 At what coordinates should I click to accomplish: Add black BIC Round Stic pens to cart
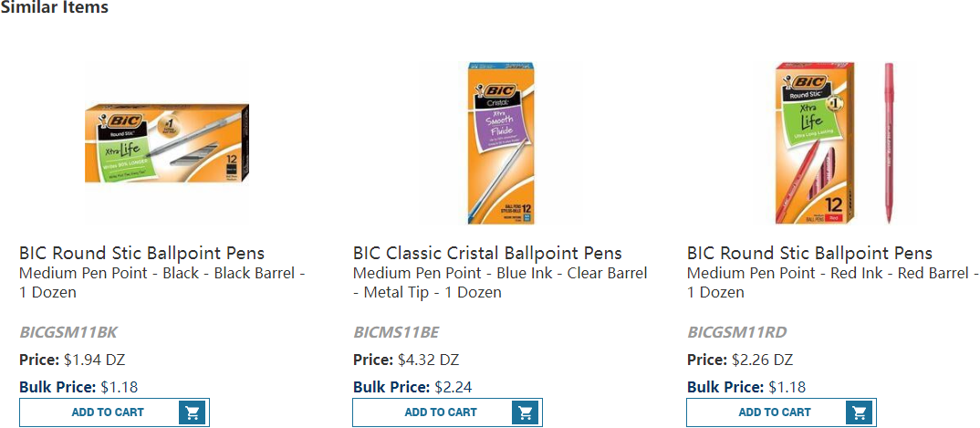click(108, 412)
